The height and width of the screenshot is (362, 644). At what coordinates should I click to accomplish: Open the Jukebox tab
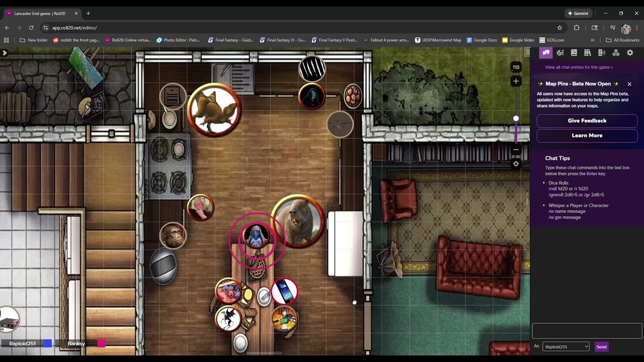tap(601, 53)
